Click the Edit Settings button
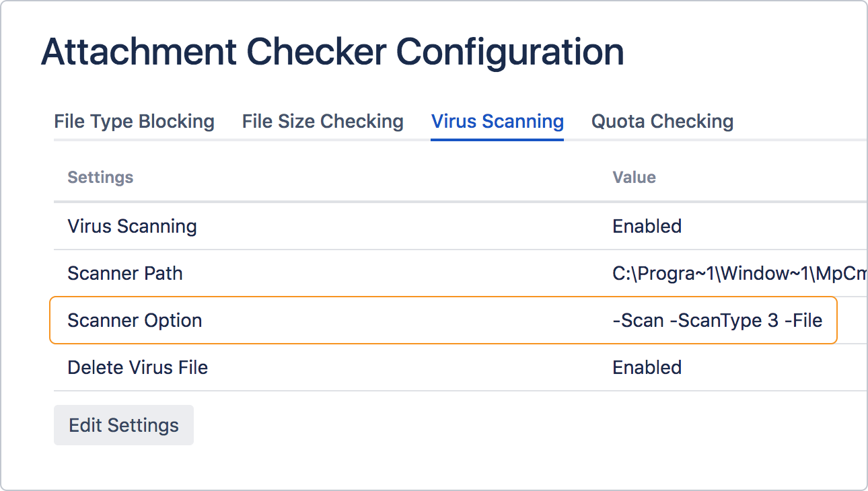Viewport: 868px width, 491px height. [x=123, y=425]
